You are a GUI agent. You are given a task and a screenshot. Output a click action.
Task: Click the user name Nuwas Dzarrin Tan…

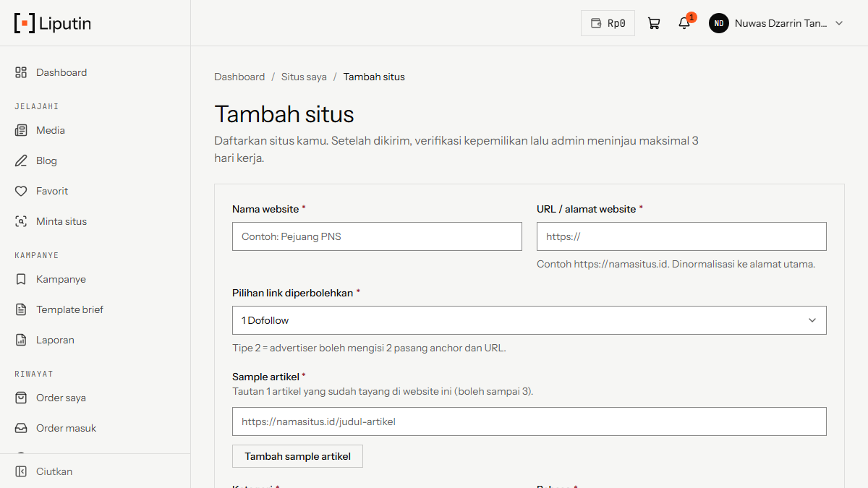click(x=780, y=23)
